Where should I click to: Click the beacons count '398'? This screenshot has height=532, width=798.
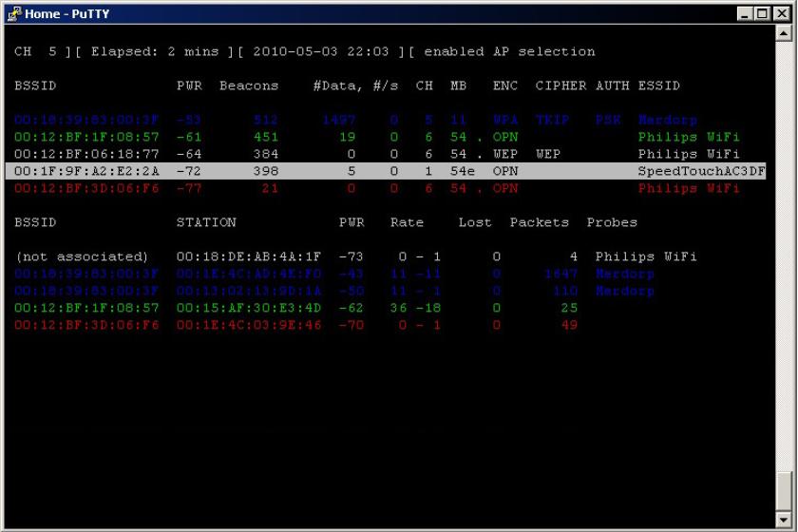tap(266, 172)
